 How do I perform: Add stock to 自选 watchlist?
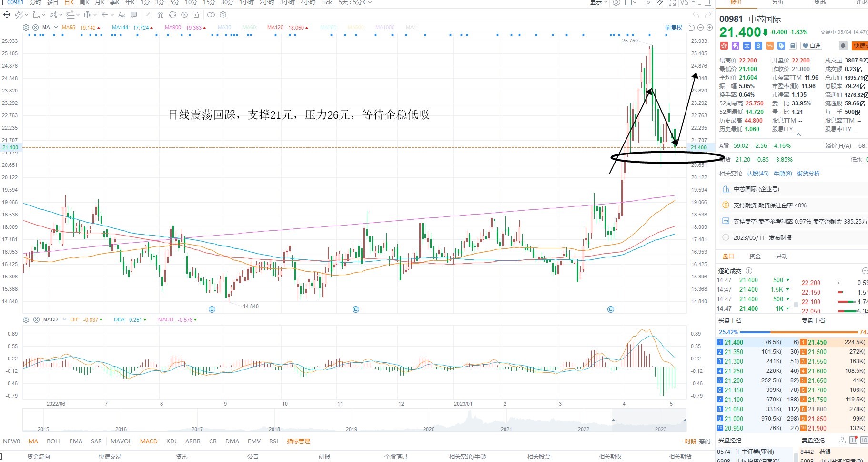tap(811, 46)
